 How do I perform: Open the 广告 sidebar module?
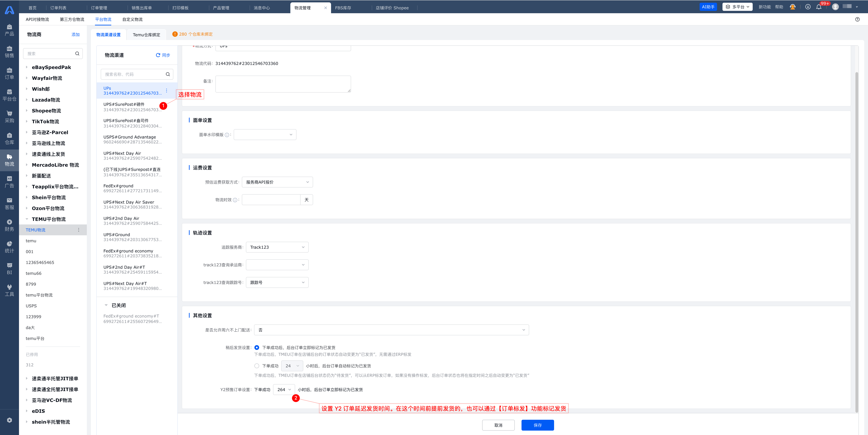9,182
